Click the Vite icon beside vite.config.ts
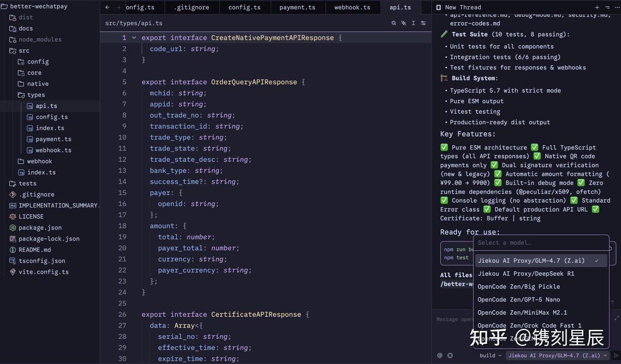621x364 pixels. 13,272
